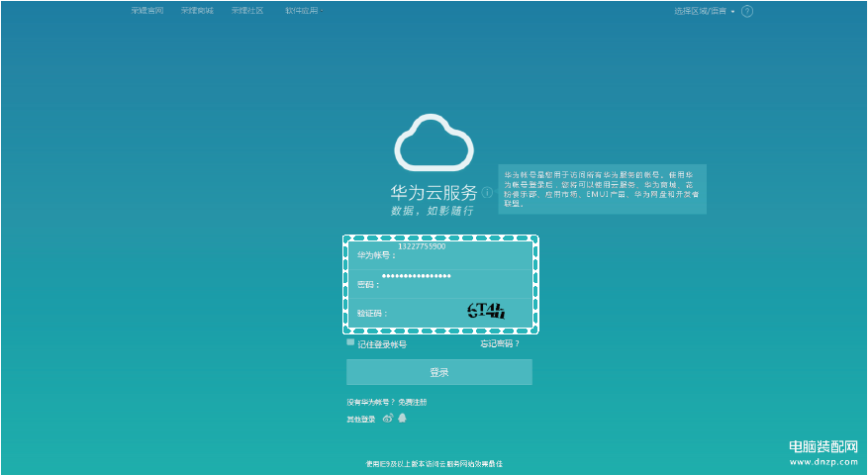This screenshot has width=868, height=475.
Task: Log in with the QQ penguin icon
Action: click(x=403, y=418)
